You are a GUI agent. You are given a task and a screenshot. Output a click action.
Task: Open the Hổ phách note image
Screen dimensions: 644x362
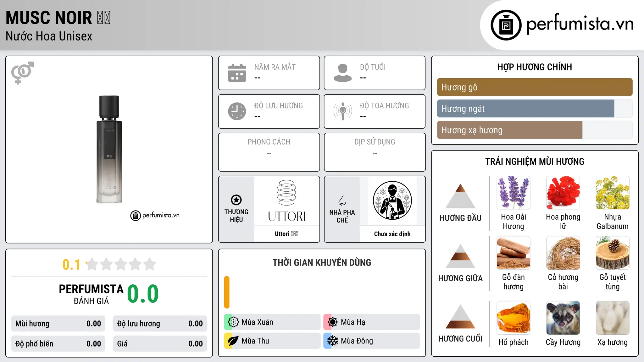point(514,318)
